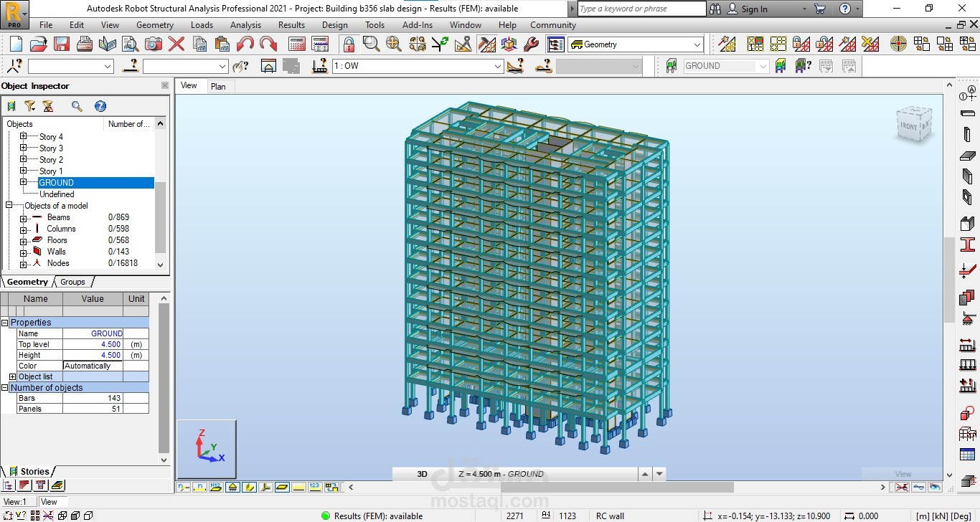The width and height of the screenshot is (980, 522).
Task: Open the Loads menu
Action: pos(202,24)
